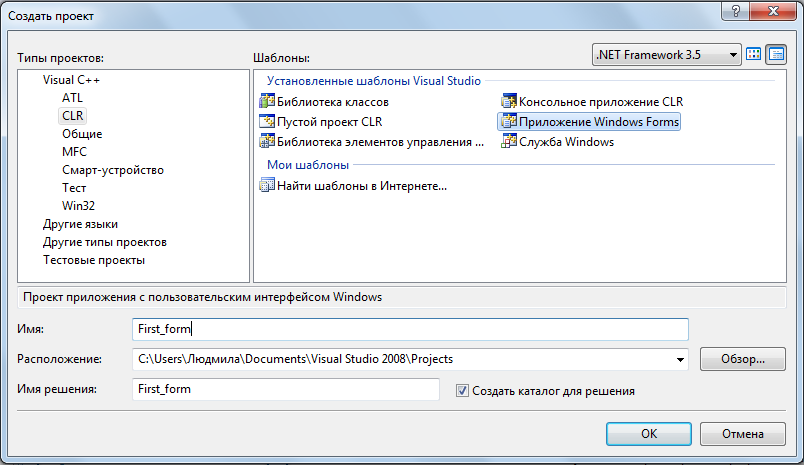Select the Консольное приложение CLR template icon
Image resolution: width=804 pixels, height=465 pixels.
click(509, 101)
